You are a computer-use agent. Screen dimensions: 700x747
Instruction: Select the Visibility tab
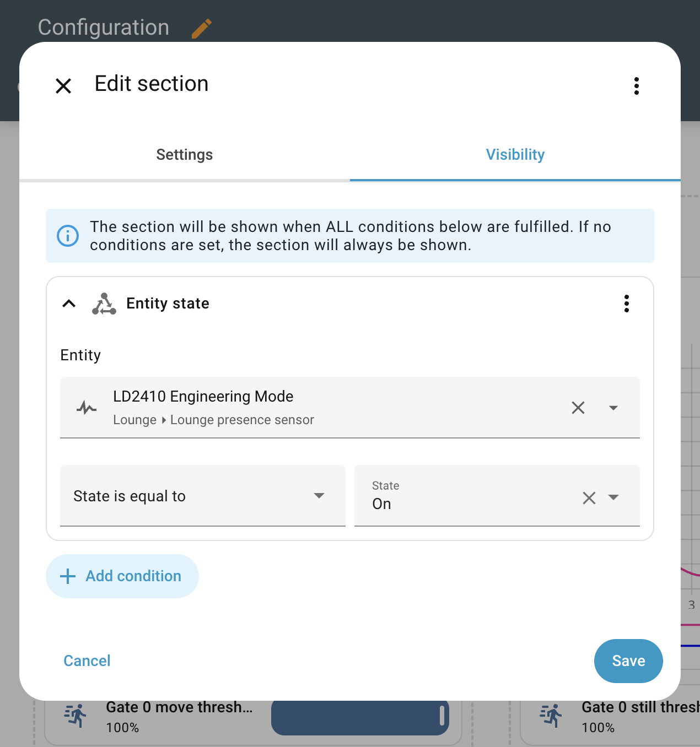tap(515, 155)
